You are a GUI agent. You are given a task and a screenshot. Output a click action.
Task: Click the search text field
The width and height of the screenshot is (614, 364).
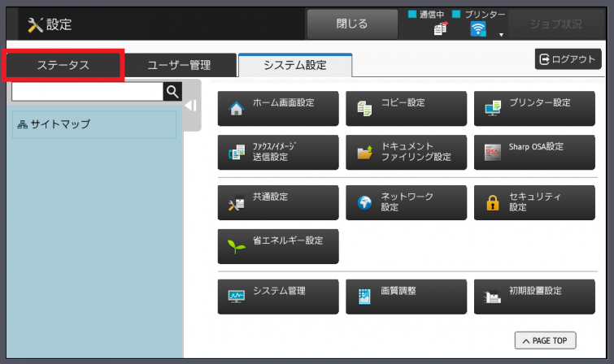(x=87, y=91)
